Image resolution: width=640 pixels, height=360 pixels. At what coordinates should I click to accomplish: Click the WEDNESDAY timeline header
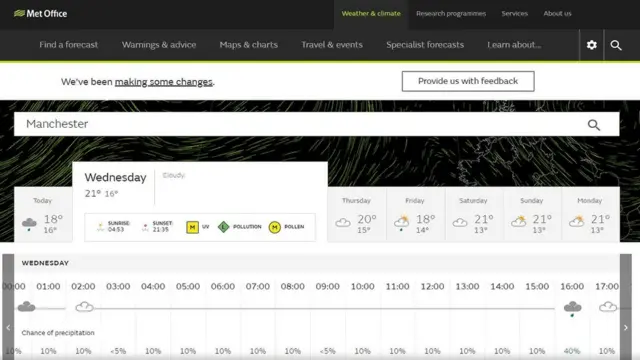(x=45, y=263)
